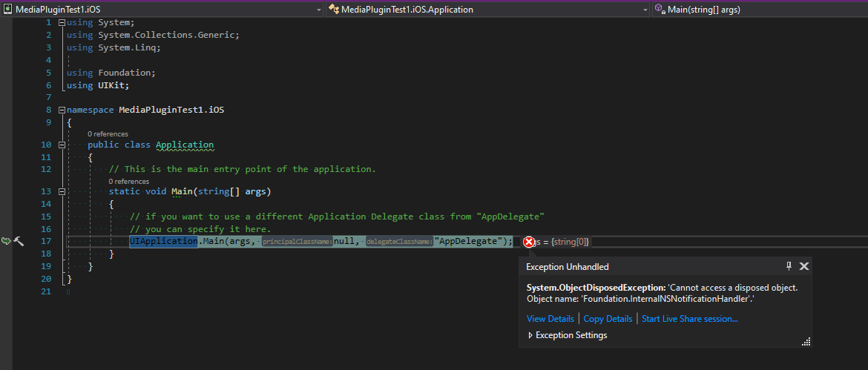
Task: Click the comment 'you can specify it here.'
Action: point(200,229)
